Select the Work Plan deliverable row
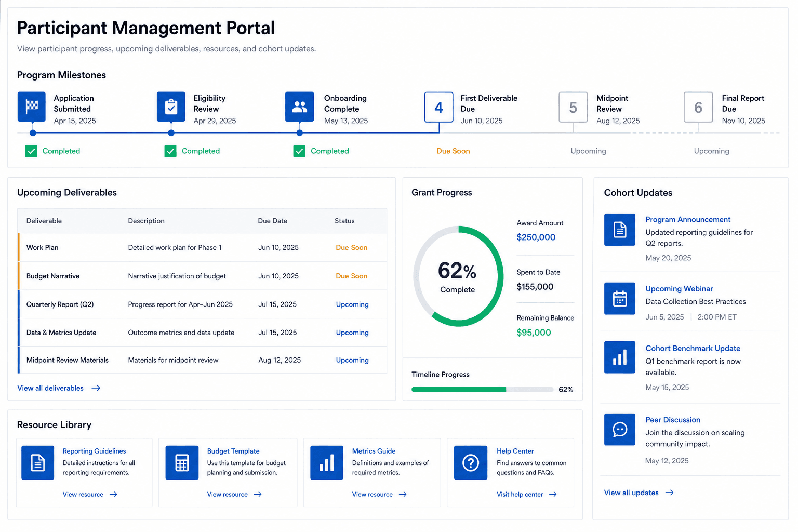798x532 pixels. (x=202, y=247)
